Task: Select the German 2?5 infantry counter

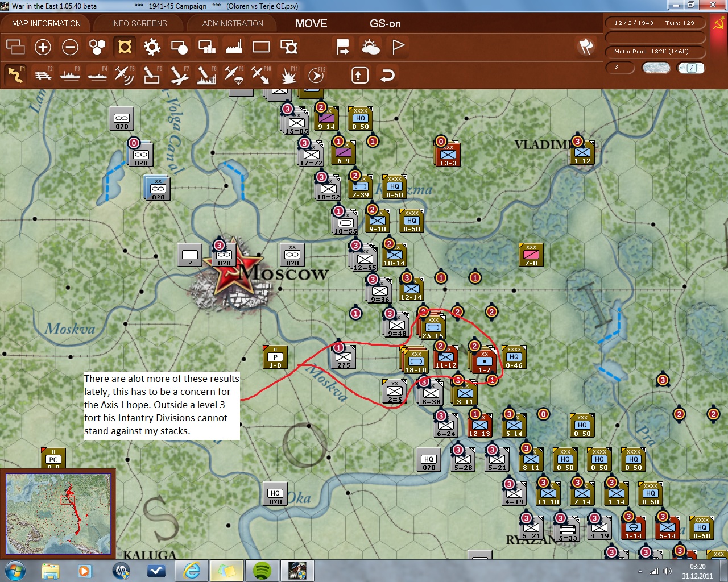Action: pos(344,357)
